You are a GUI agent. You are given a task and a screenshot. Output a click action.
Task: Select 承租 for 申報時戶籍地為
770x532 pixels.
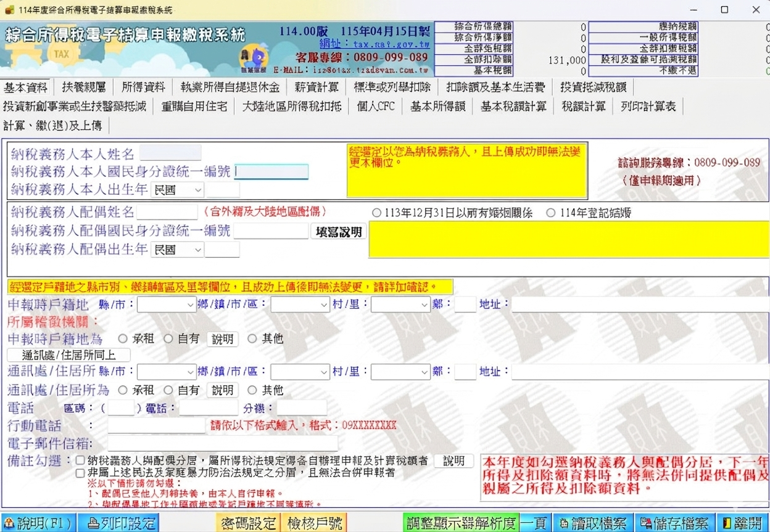[123, 338]
